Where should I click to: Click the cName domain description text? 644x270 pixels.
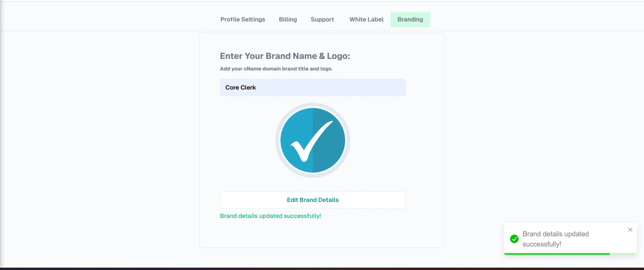coord(276,69)
